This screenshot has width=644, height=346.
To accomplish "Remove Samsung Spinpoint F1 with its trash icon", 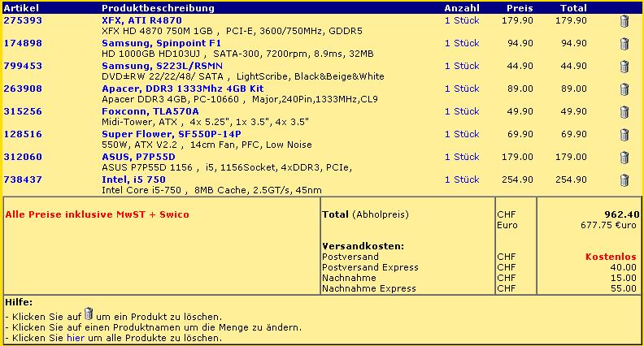I will tap(624, 44).
